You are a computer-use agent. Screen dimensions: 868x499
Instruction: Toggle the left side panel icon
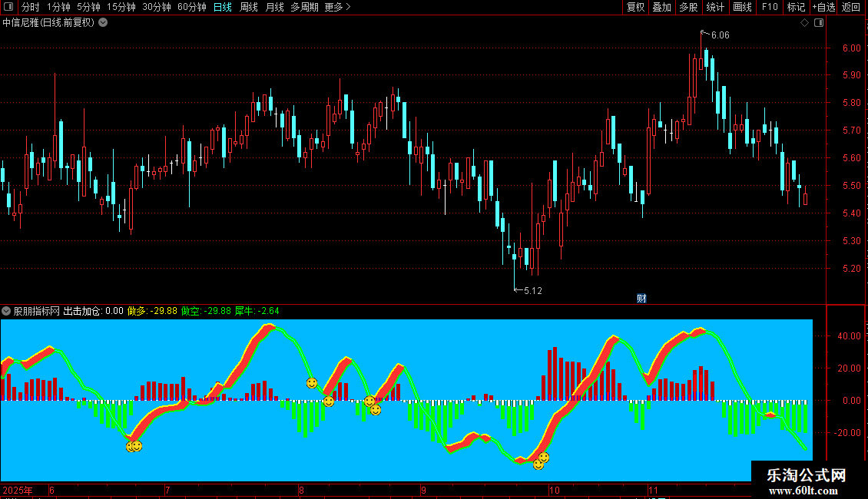pos(8,7)
